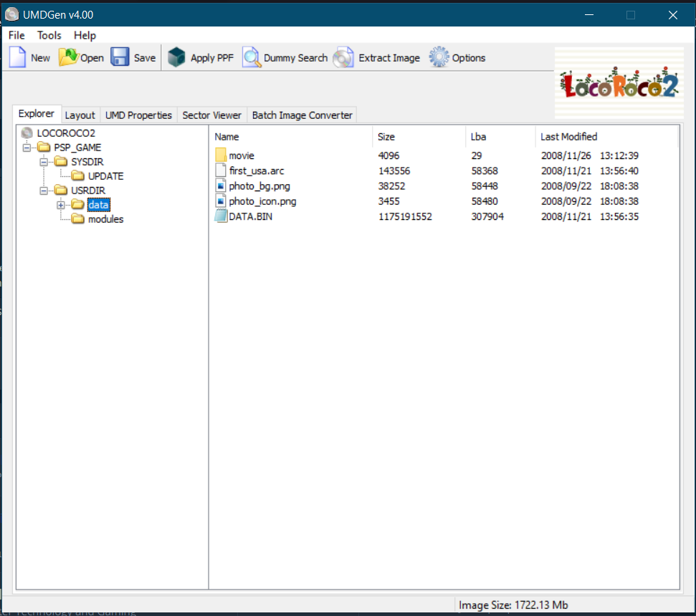Viewport: 696px width, 616px height.
Task: Click the UMDGen app icon in title bar
Action: 12,14
